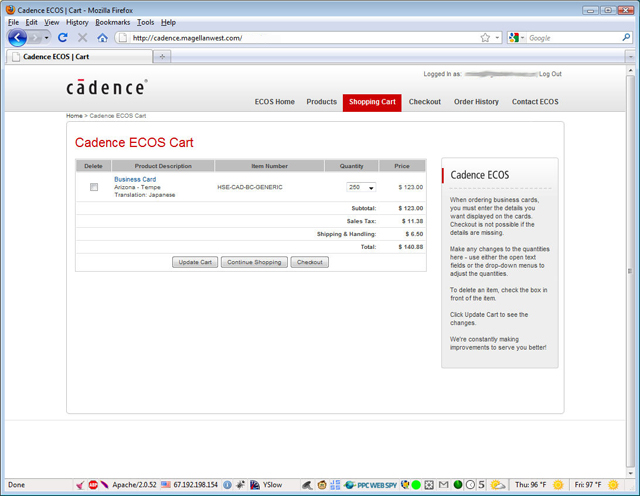This screenshot has width=640, height=496.
Task: Click the Friday sun forecast icon
Action: click(613, 485)
